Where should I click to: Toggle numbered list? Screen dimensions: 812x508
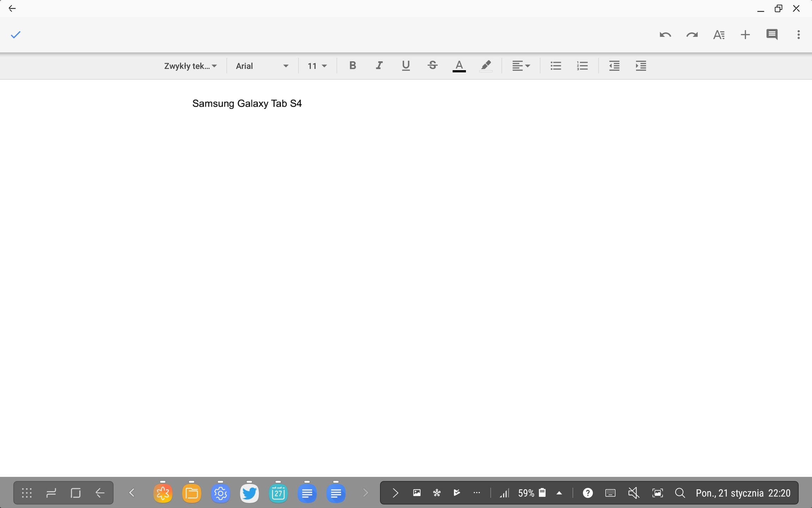pos(582,66)
